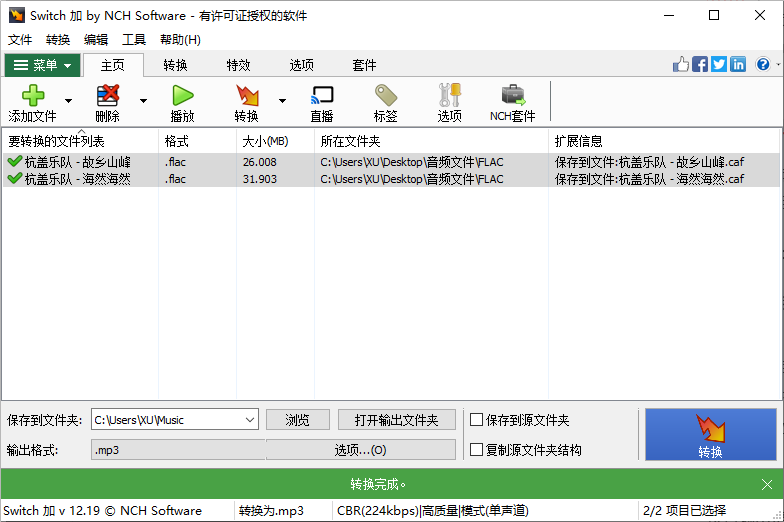The height and width of the screenshot is (522, 784).
Task: Click green check of 故乡山峰 row
Action: pos(15,161)
